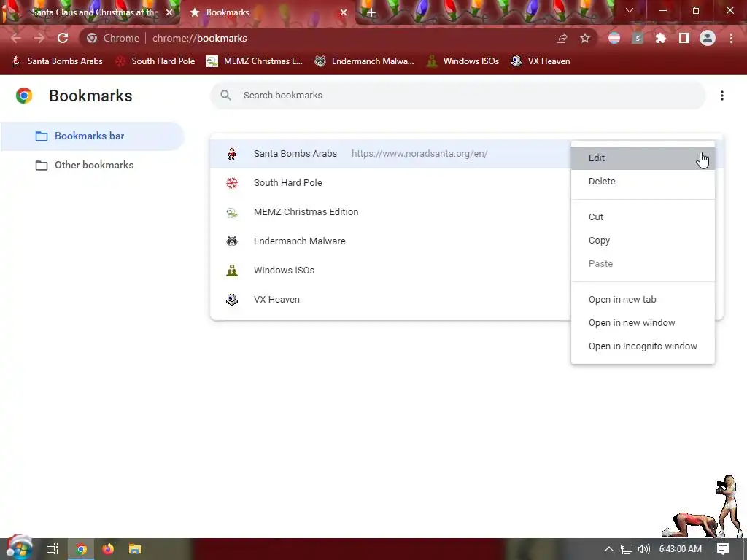Choose Edit from the context menu

coord(643,158)
